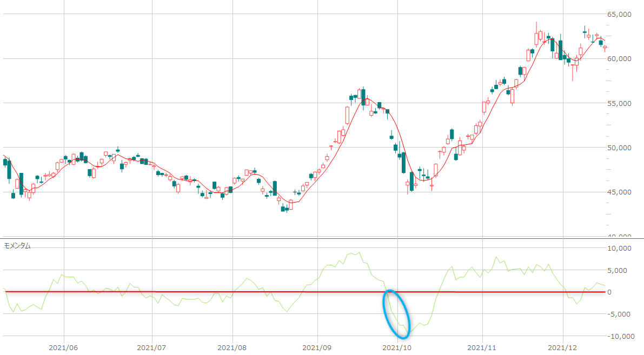The image size is (644, 355).
Task: Select the 60,000 price axis label
Action: pos(620,59)
